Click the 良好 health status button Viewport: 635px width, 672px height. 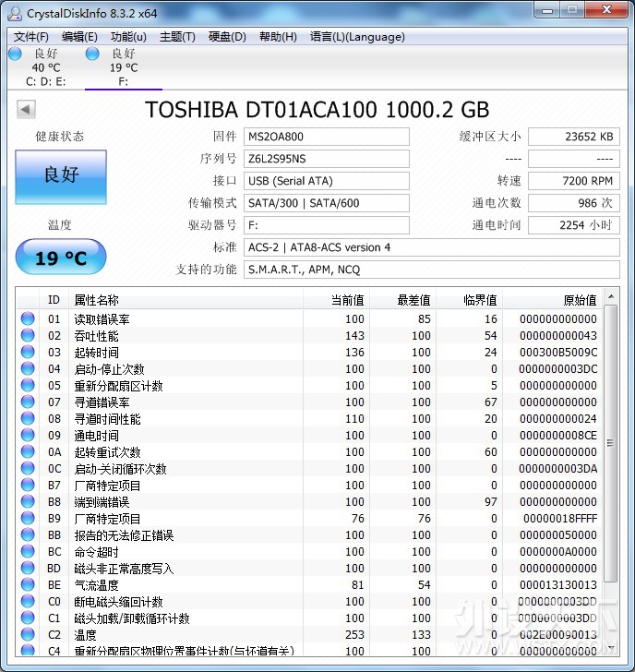pyautogui.click(x=61, y=177)
